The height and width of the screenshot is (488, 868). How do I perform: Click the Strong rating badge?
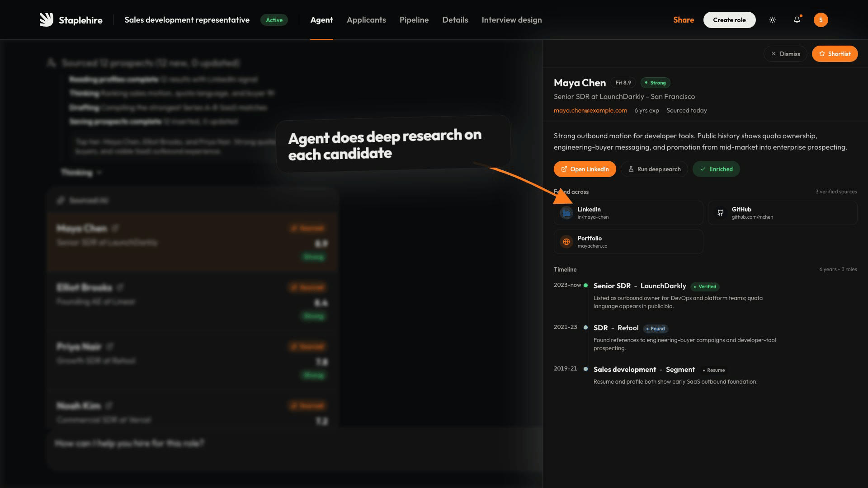655,83
